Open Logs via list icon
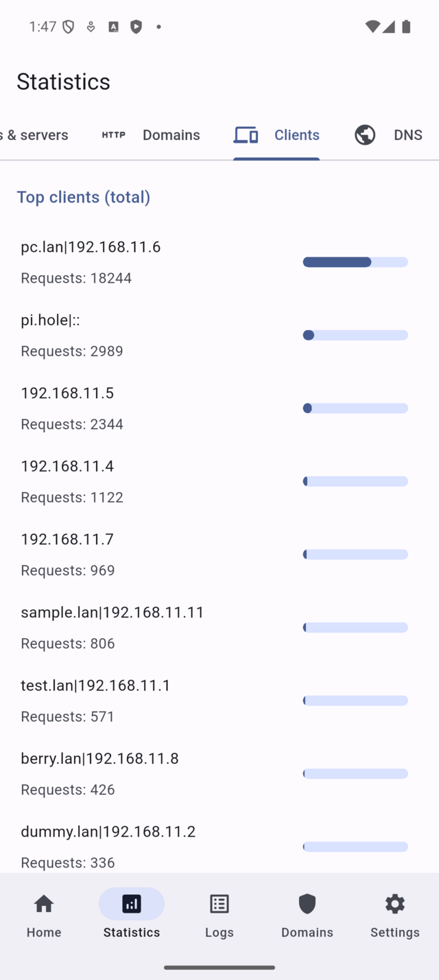439x980 pixels. (219, 904)
